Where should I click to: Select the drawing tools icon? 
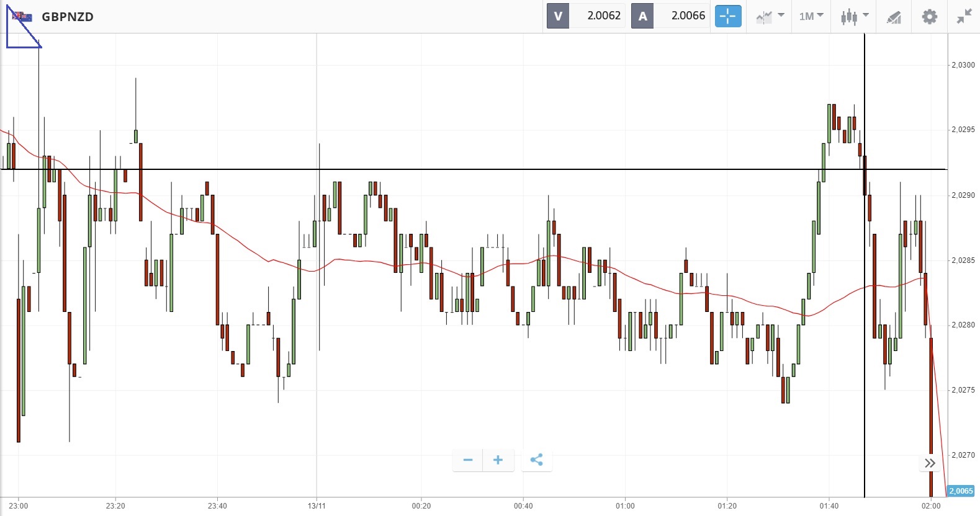894,17
